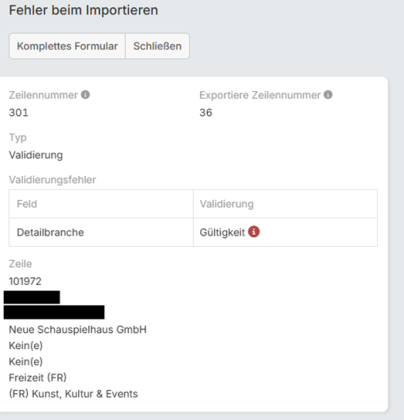The width and height of the screenshot is (404, 420).
Task: Click Neue Schauspielhaus GmbH text
Action: point(78,330)
